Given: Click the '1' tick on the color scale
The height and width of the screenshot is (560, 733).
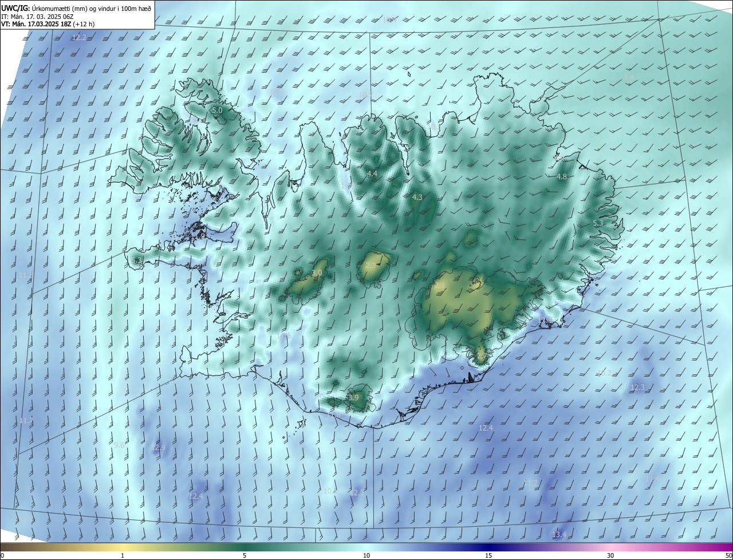Looking at the screenshot, I should pyautogui.click(x=123, y=555).
